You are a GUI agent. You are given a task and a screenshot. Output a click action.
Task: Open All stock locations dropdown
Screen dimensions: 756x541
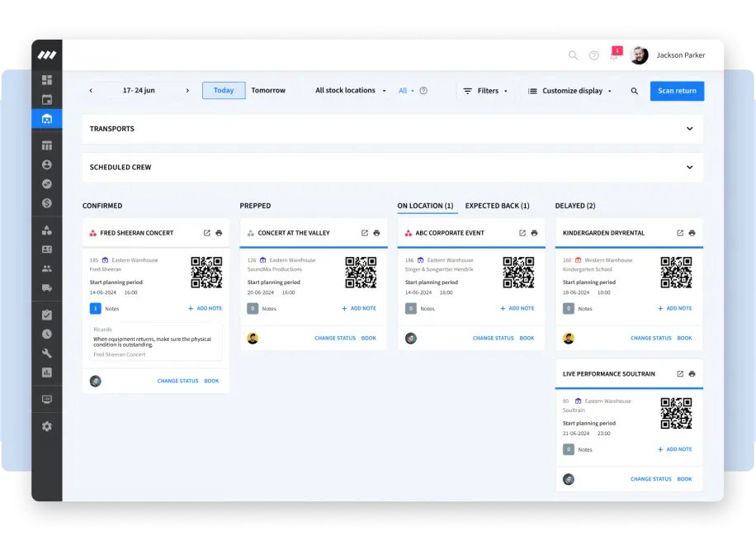(x=351, y=91)
